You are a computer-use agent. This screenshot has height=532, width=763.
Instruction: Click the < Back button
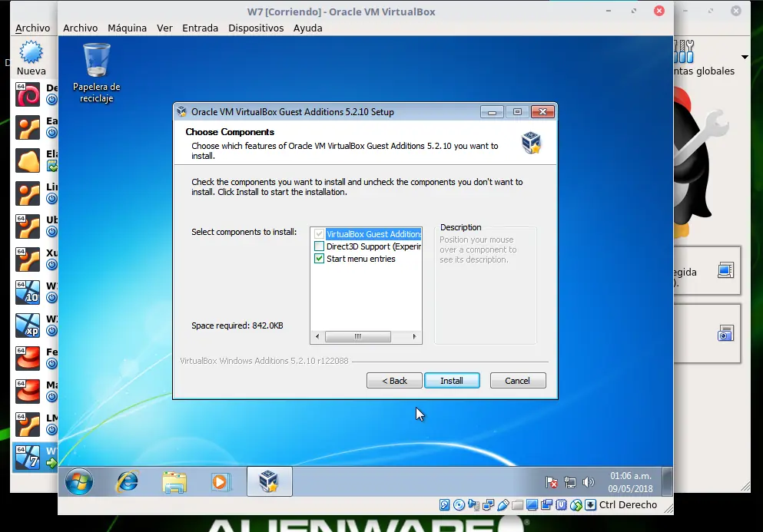click(394, 380)
